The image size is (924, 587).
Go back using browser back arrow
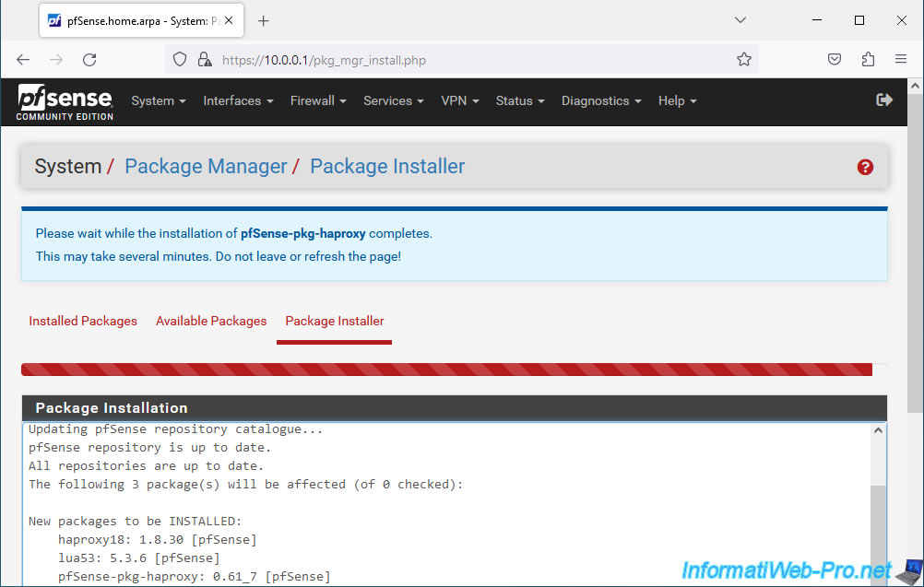[23, 60]
